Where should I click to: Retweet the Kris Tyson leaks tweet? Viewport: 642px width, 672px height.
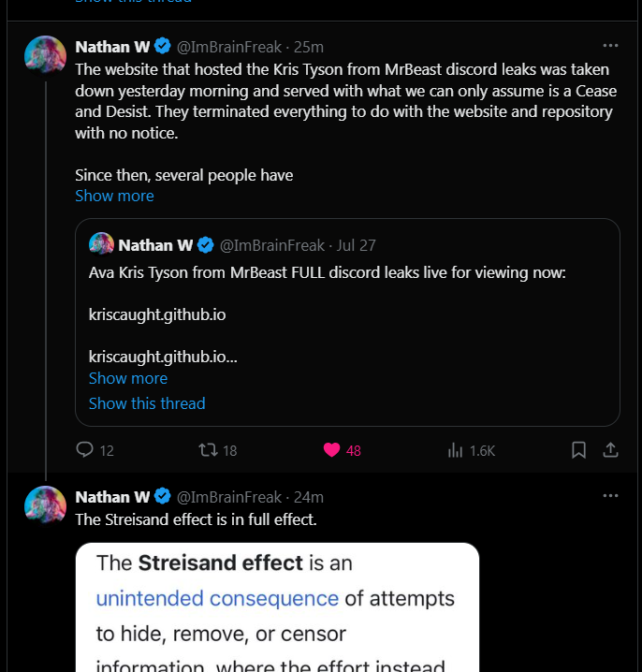(x=209, y=450)
